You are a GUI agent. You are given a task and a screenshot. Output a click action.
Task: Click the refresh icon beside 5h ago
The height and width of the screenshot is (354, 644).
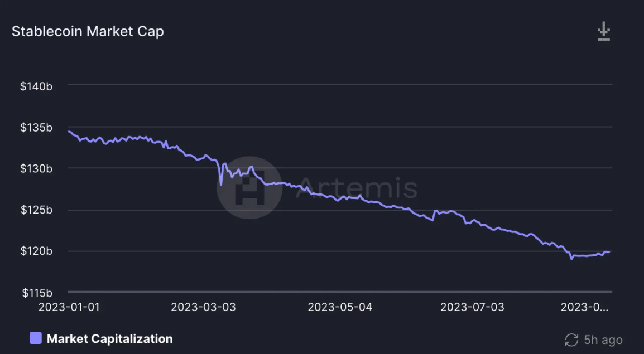tap(571, 340)
